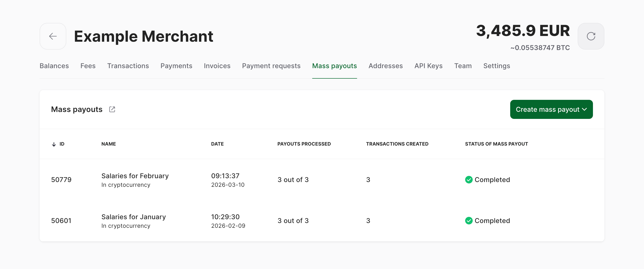Open the Team tab
Viewport: 644px width, 269px height.
click(x=463, y=66)
